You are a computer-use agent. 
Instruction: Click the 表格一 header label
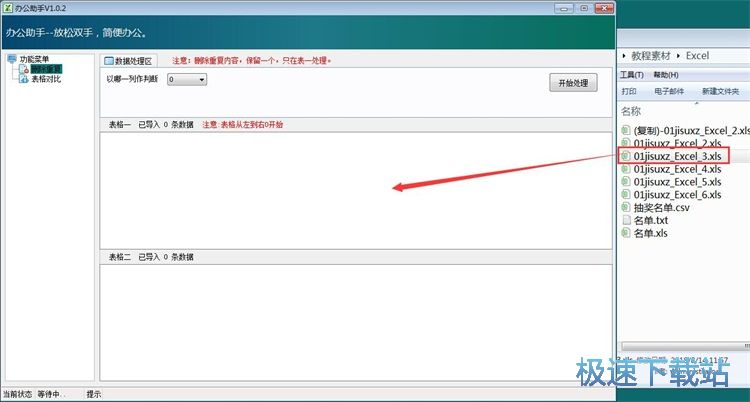(x=120, y=125)
